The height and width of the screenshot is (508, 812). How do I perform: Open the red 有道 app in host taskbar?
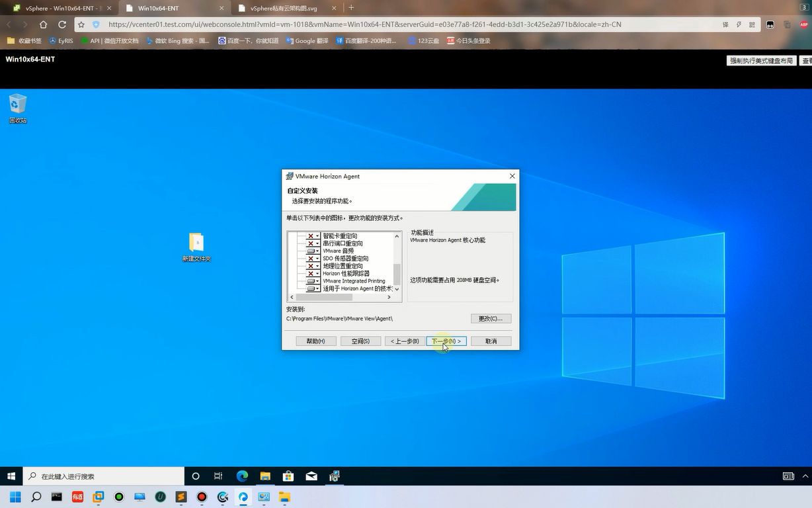[x=77, y=497]
